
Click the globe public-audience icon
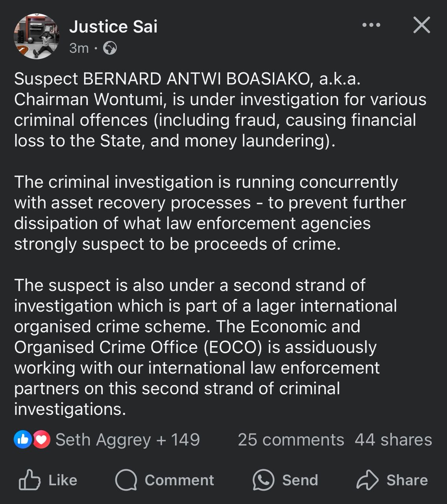tap(110, 48)
